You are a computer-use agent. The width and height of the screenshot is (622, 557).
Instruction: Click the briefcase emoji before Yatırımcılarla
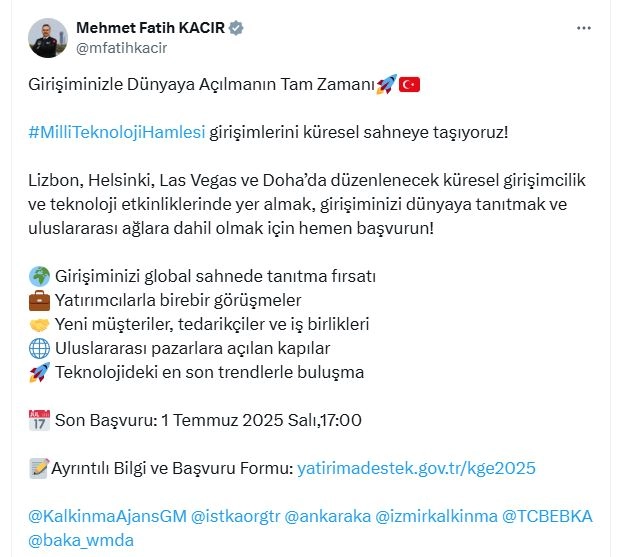click(x=39, y=299)
